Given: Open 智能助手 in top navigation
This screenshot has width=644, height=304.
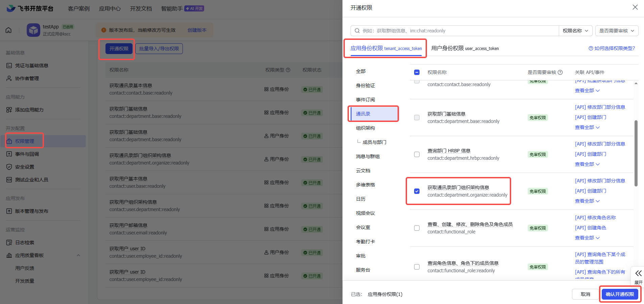Looking at the screenshot, I should pyautogui.click(x=172, y=8).
